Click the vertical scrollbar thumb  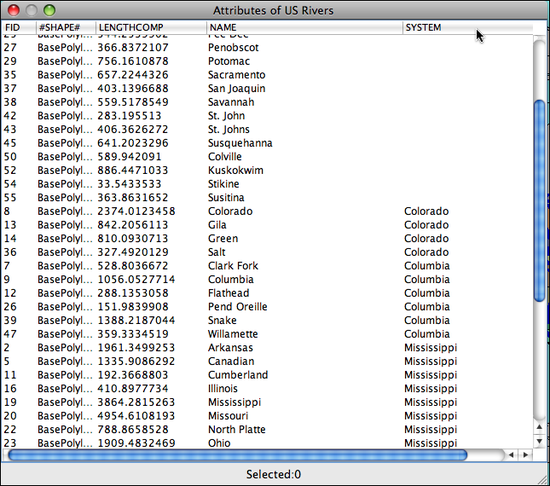click(539, 200)
